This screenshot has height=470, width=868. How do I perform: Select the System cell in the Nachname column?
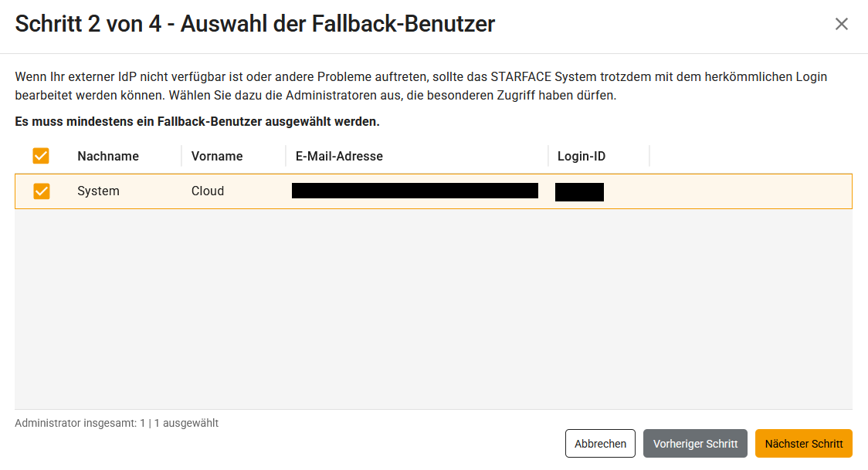(98, 191)
